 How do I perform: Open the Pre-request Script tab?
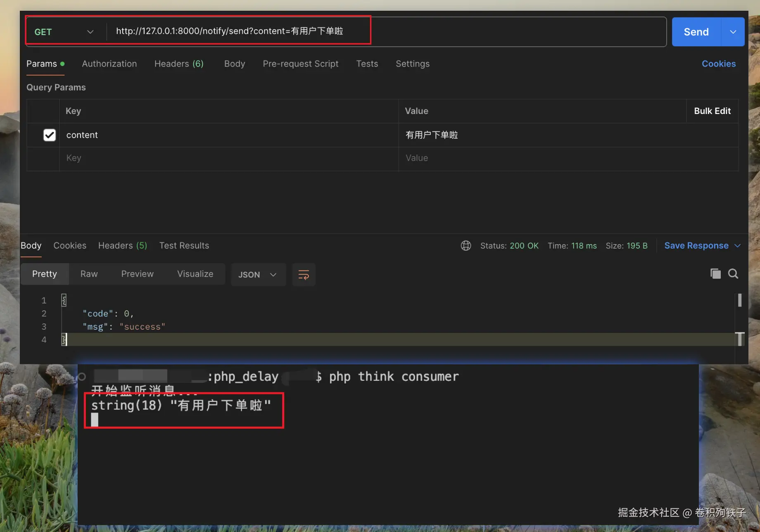click(x=301, y=64)
